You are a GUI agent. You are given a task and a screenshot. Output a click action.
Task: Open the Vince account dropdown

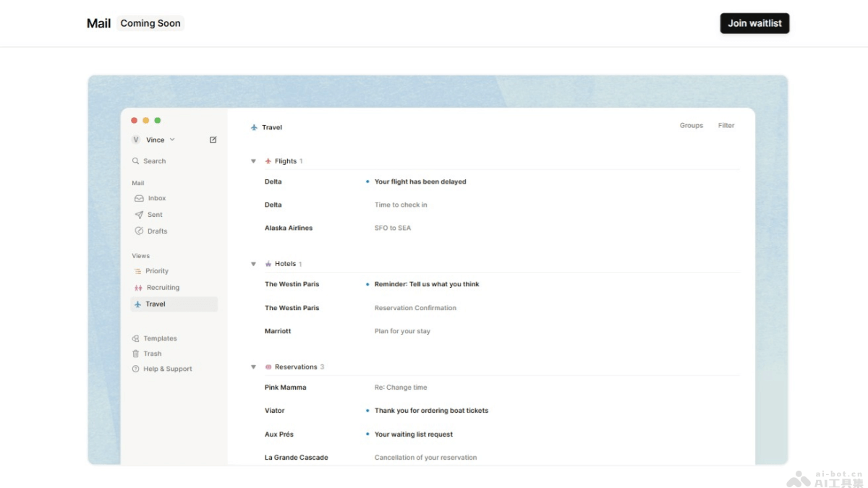click(154, 139)
